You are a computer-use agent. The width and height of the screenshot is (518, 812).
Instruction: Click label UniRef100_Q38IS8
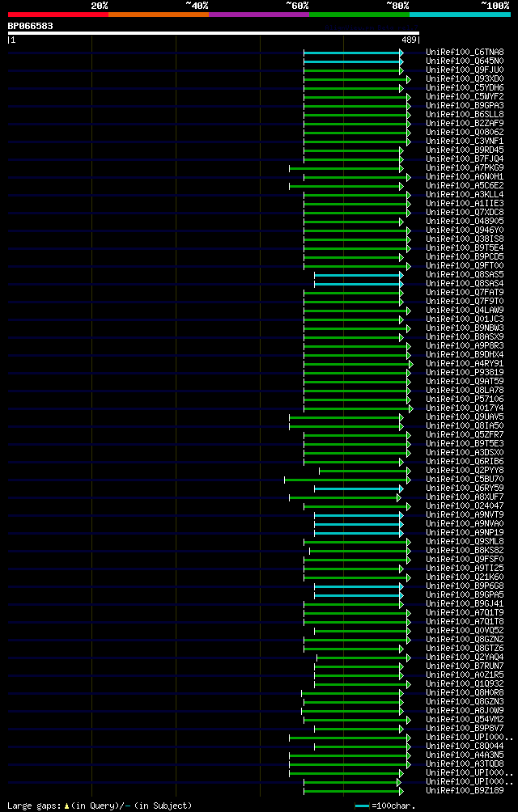tap(464, 239)
